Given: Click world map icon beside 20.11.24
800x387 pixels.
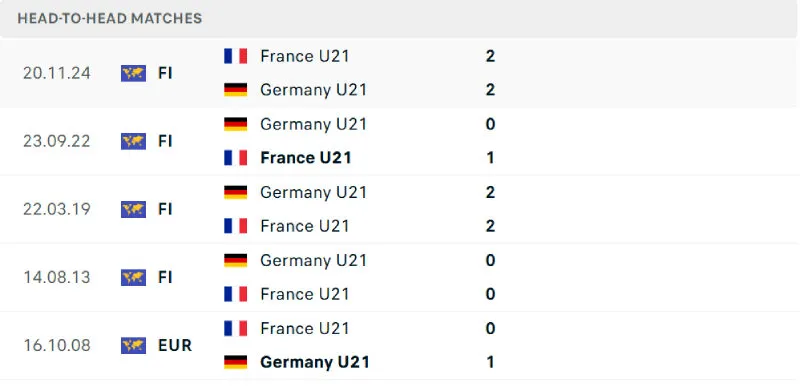Looking at the screenshot, I should pos(133,73).
